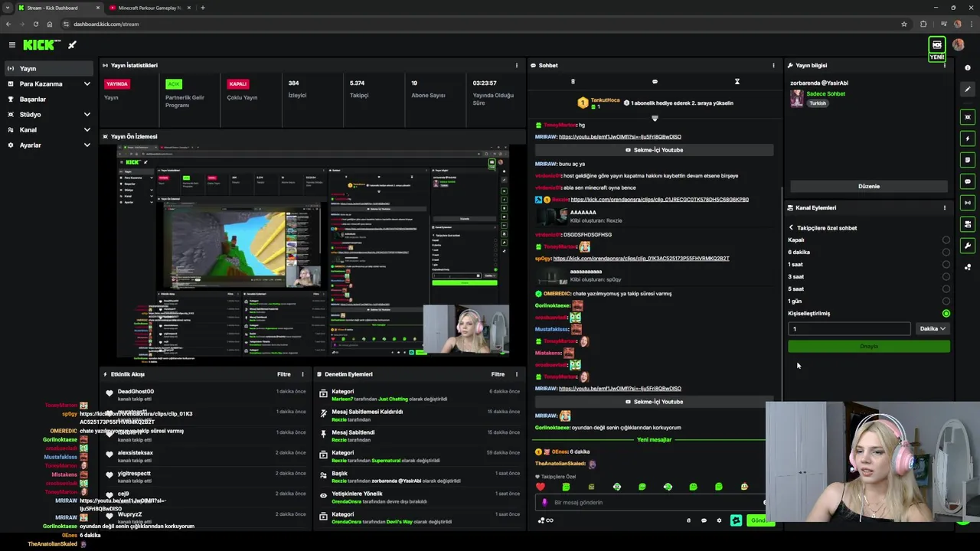Open Yayın İstatistikleri panel options menu

point(516,65)
